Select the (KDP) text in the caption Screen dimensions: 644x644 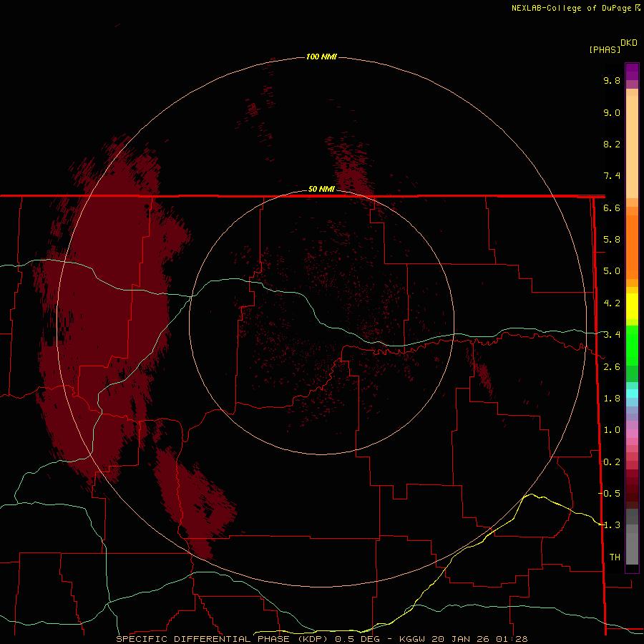[x=313, y=639]
